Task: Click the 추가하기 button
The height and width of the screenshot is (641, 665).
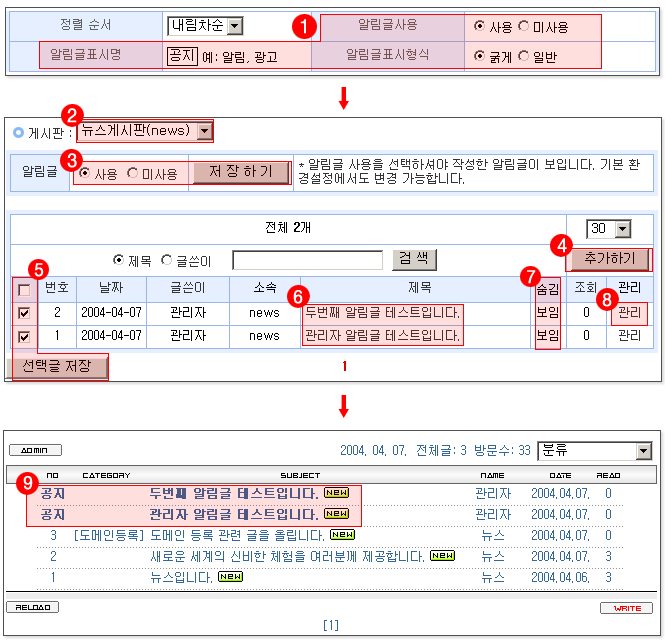Action: pyautogui.click(x=609, y=260)
